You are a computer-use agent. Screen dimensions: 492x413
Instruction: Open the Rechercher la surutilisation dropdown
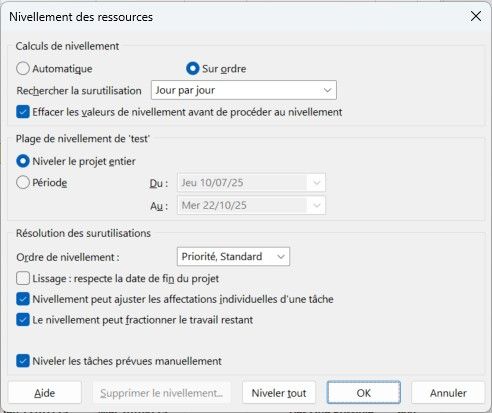tap(244, 90)
